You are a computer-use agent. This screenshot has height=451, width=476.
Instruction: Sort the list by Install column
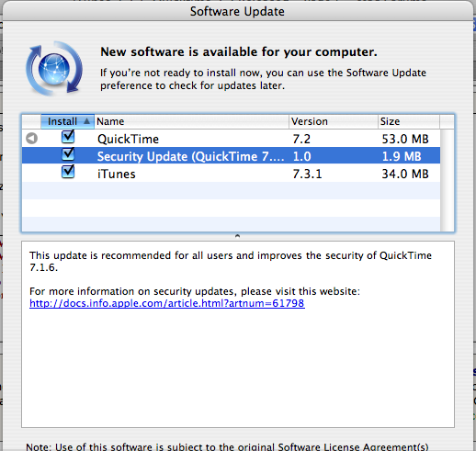click(67, 121)
